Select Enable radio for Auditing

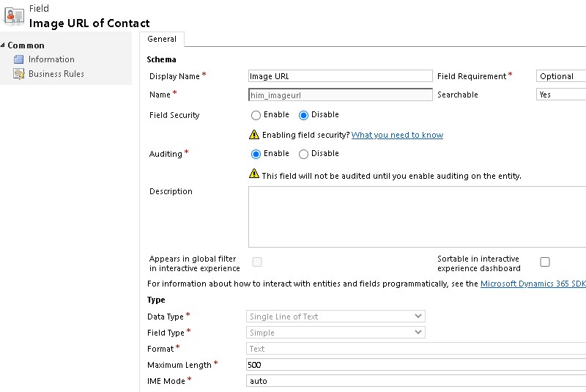256,154
